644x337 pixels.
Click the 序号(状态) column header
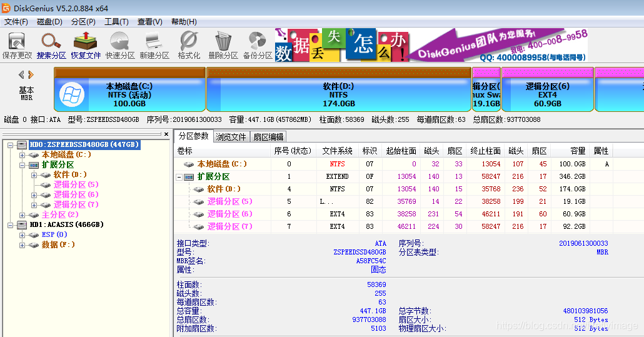click(x=293, y=151)
